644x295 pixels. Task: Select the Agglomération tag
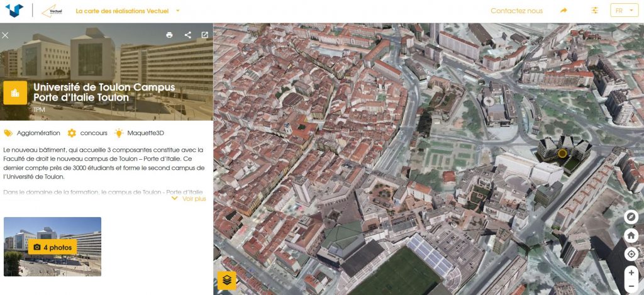coord(38,133)
